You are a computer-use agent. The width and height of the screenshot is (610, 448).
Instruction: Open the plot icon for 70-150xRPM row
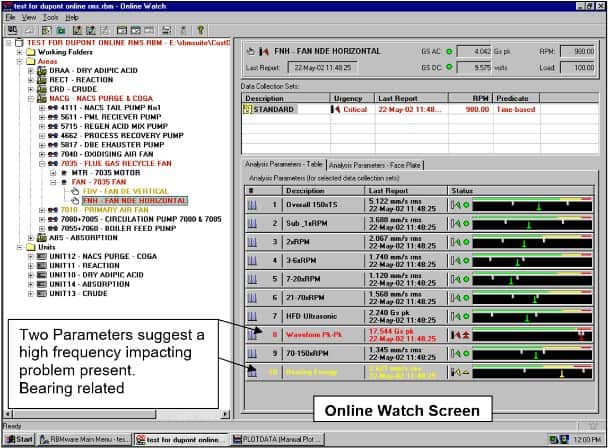click(x=252, y=354)
